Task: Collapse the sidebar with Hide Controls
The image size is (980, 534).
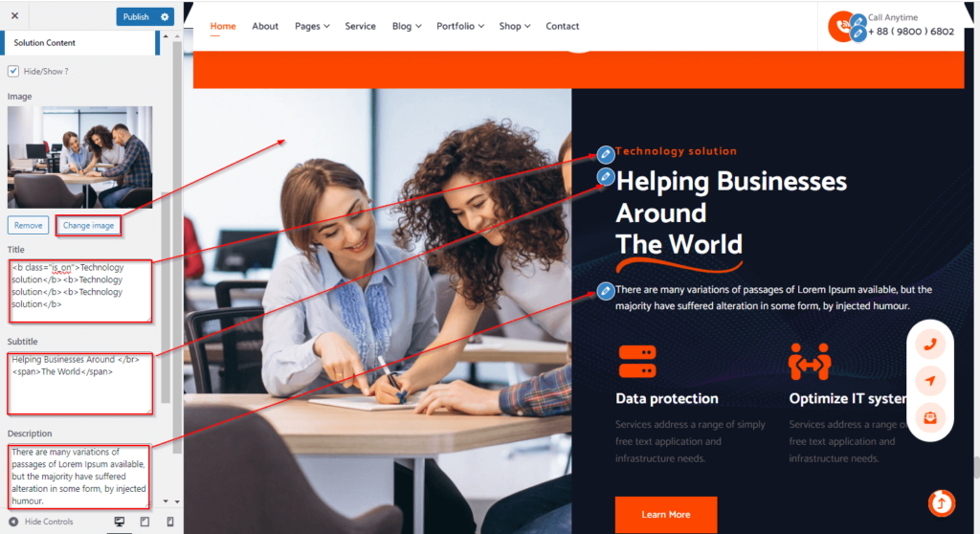Action: (41, 522)
